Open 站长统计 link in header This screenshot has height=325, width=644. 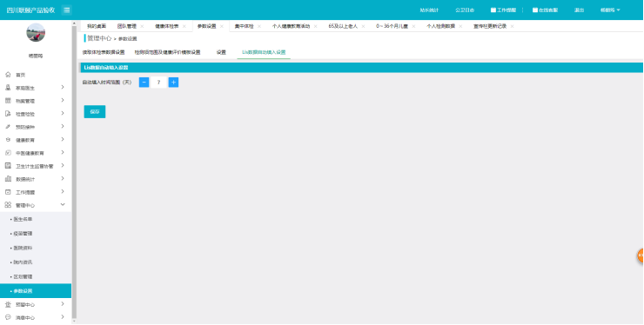coord(429,10)
